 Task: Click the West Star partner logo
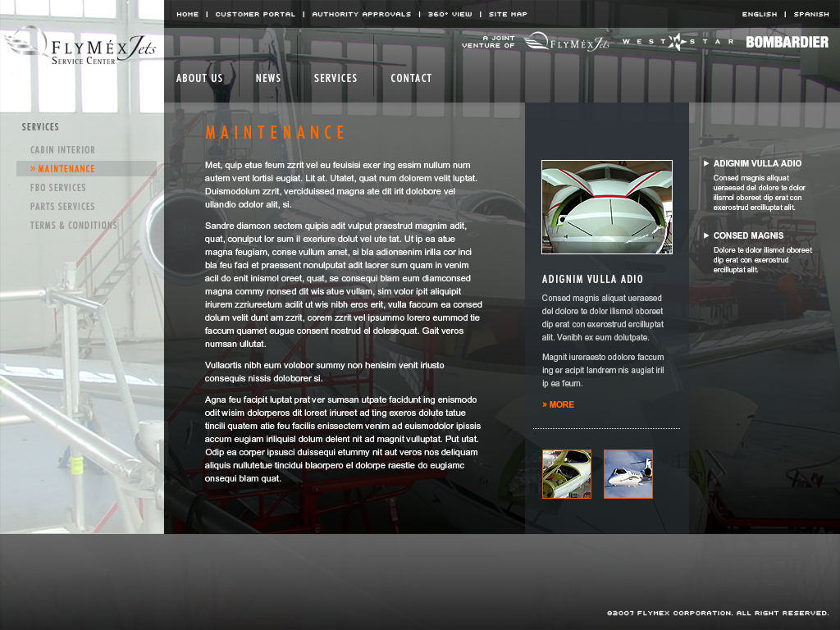pyautogui.click(x=674, y=40)
